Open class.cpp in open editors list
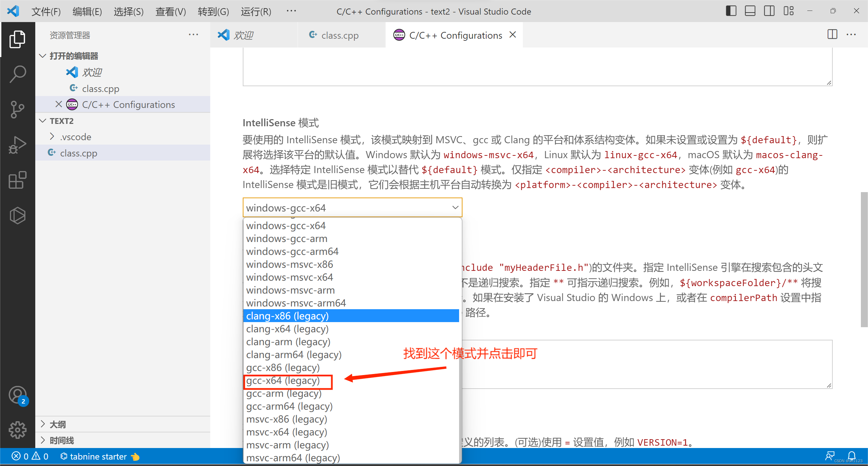The image size is (868, 466). point(123,88)
